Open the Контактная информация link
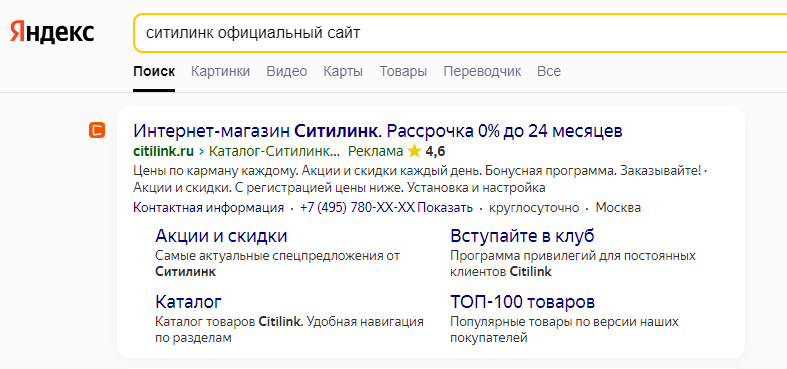 coord(209,207)
